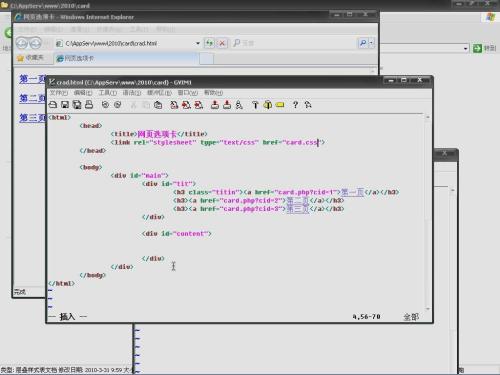The height and width of the screenshot is (375, 500).
Task: Open the 第三页 link in Internet Explorer page
Action: coord(32,118)
